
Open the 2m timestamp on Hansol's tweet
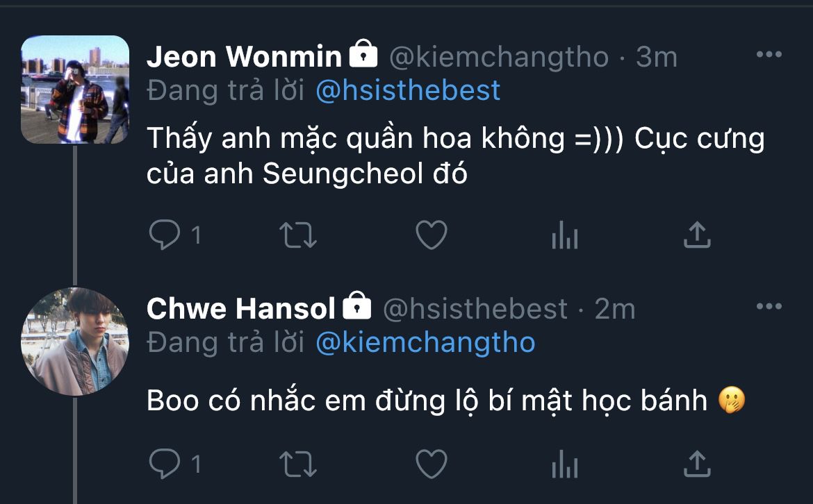pos(615,309)
